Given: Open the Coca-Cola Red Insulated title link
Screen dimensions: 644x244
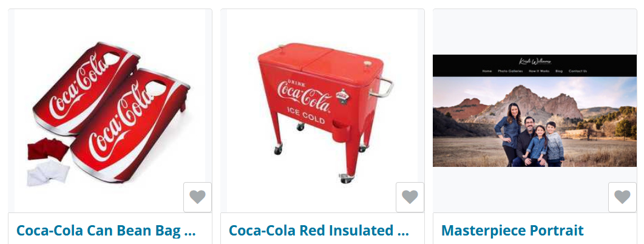Looking at the screenshot, I should 319,231.
